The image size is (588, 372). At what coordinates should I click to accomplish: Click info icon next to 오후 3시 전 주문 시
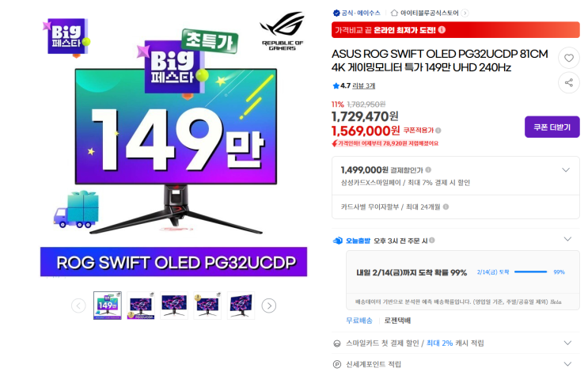(x=432, y=241)
